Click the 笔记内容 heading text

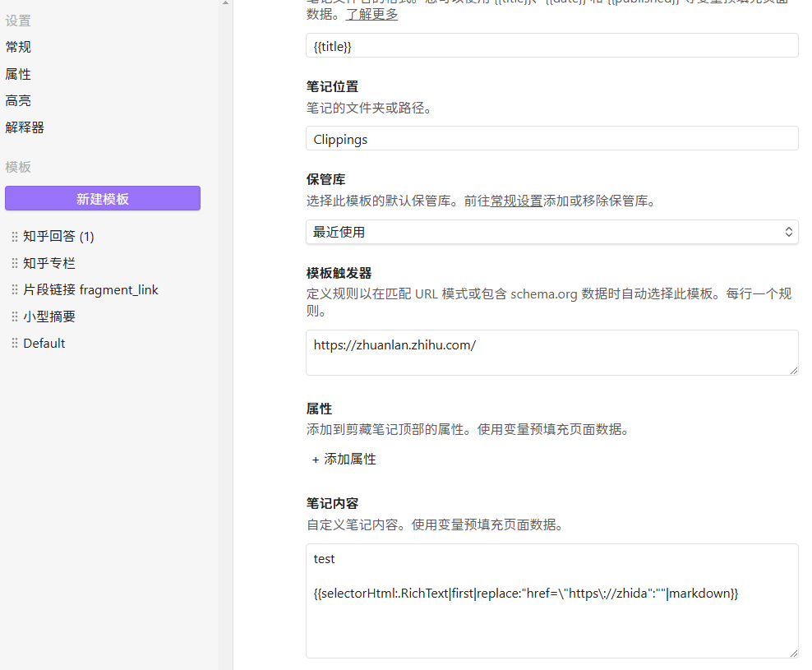[x=333, y=504]
